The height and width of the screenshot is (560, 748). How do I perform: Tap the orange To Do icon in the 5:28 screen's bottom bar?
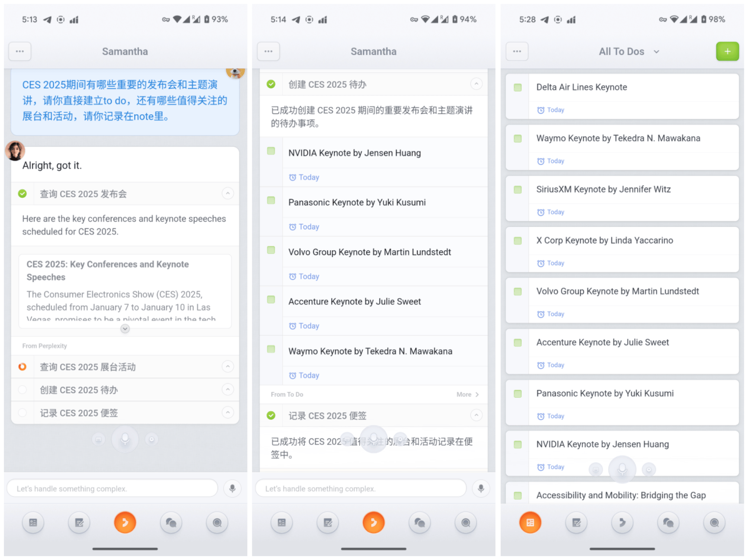coord(530,522)
